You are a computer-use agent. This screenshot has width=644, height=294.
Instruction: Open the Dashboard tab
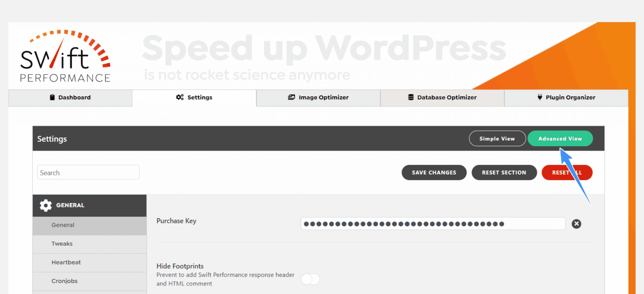pos(70,97)
